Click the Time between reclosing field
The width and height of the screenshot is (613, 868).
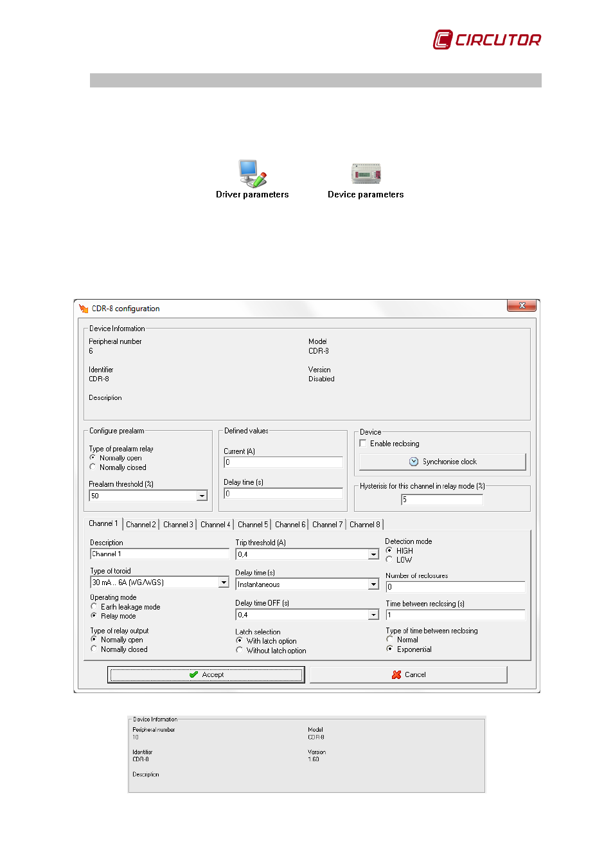(x=456, y=615)
